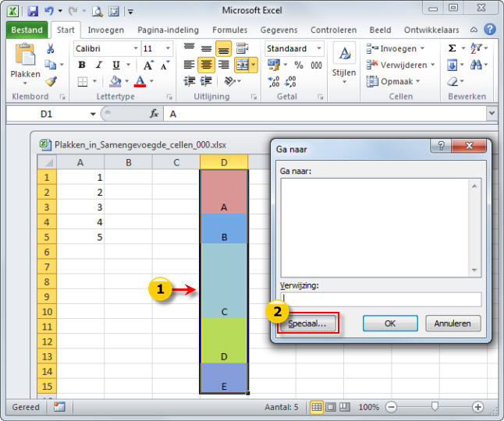Click the fx insert function icon
Screen dimensions: 504x421
click(x=154, y=113)
